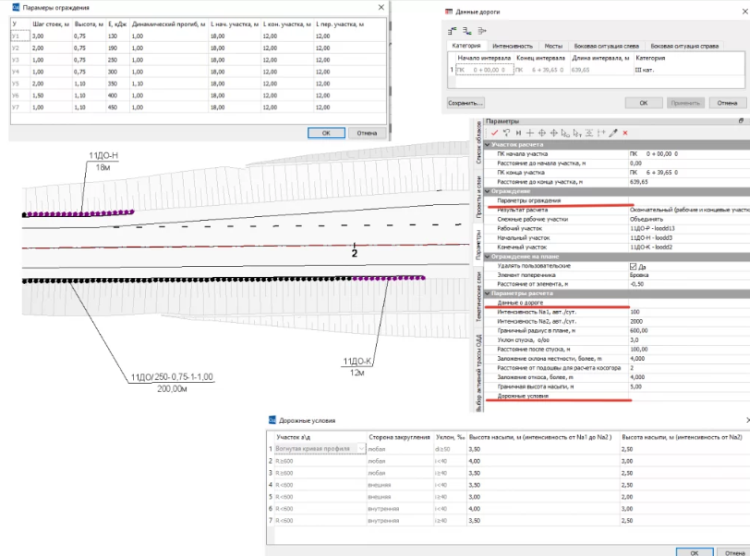Click the first row icon in Данные дороги toolbar
750x556 pixels.
point(453,31)
